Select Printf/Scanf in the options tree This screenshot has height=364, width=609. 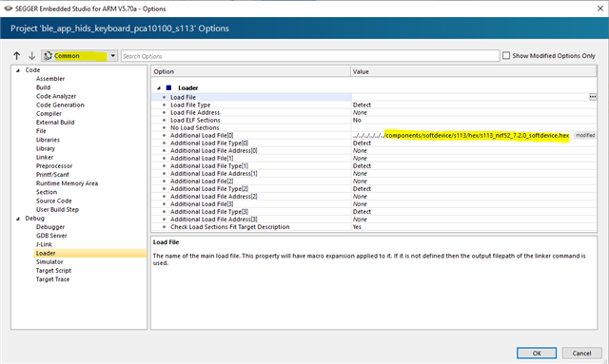(x=52, y=175)
